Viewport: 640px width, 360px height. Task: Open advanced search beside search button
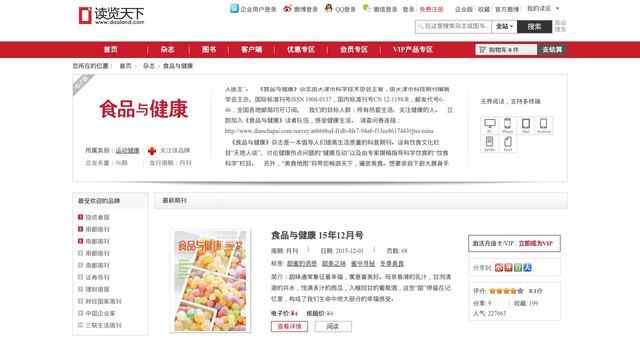pyautogui.click(x=560, y=26)
